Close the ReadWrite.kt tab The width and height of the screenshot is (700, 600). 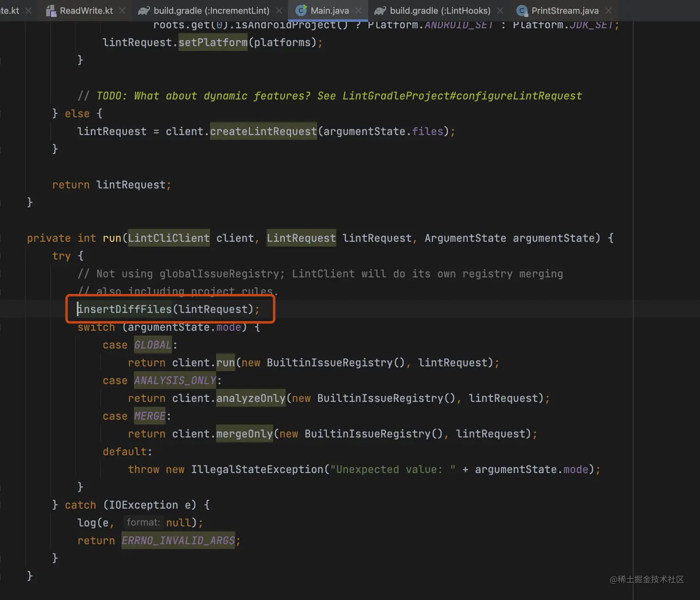(122, 11)
